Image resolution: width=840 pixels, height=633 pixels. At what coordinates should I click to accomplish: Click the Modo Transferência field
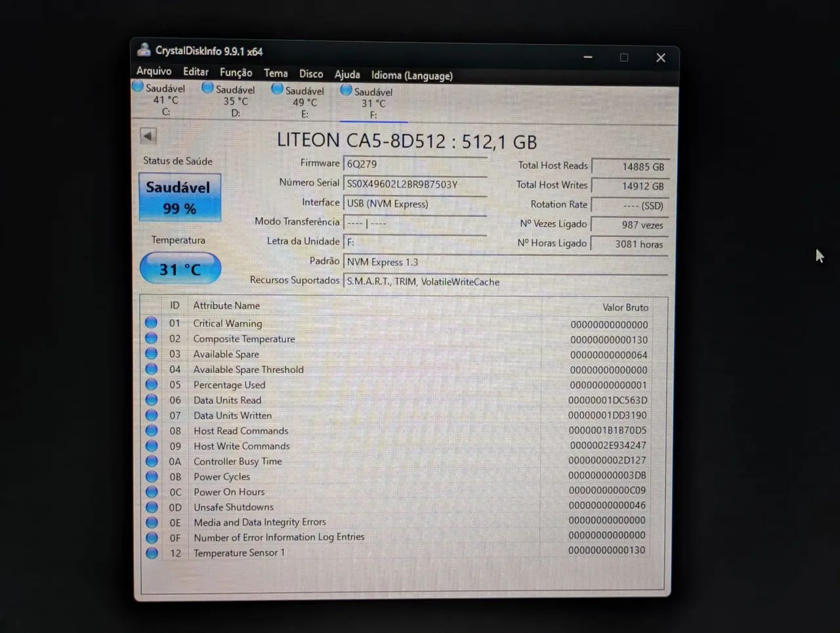(x=415, y=223)
